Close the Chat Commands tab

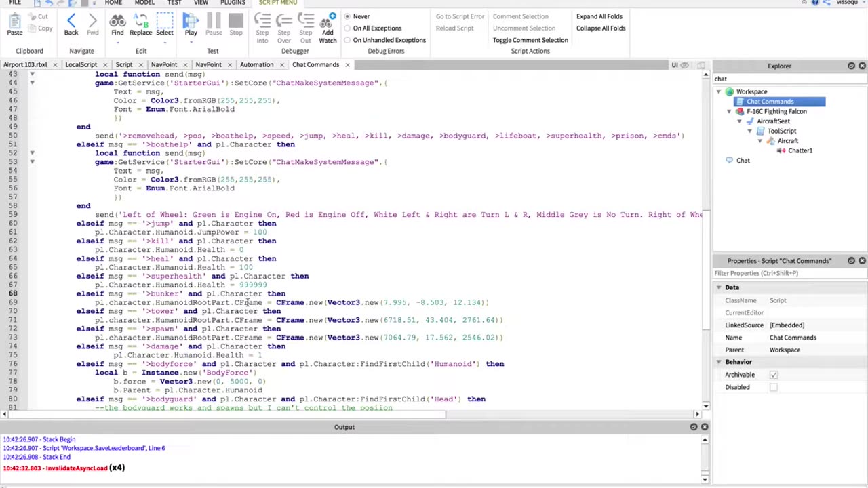tap(347, 65)
